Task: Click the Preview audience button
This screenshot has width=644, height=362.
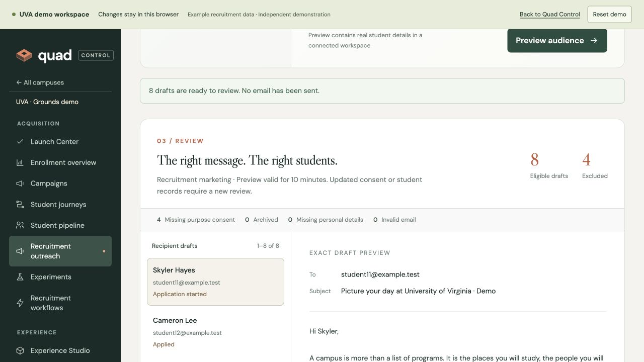Action: [x=557, y=41]
